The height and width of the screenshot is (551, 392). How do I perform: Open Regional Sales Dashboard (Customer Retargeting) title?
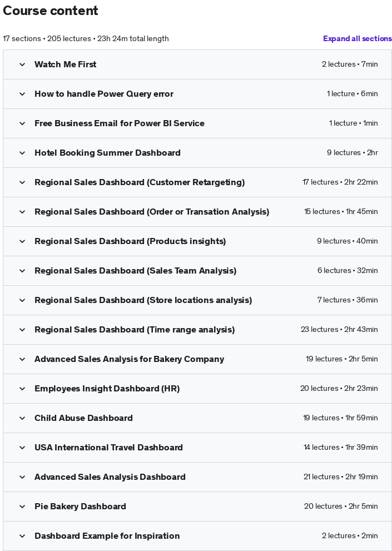[140, 182]
